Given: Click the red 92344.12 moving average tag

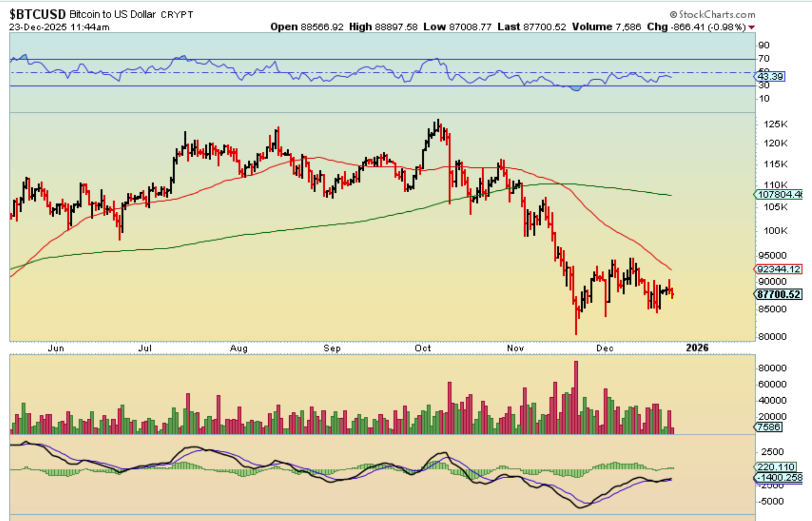Looking at the screenshot, I should [778, 269].
